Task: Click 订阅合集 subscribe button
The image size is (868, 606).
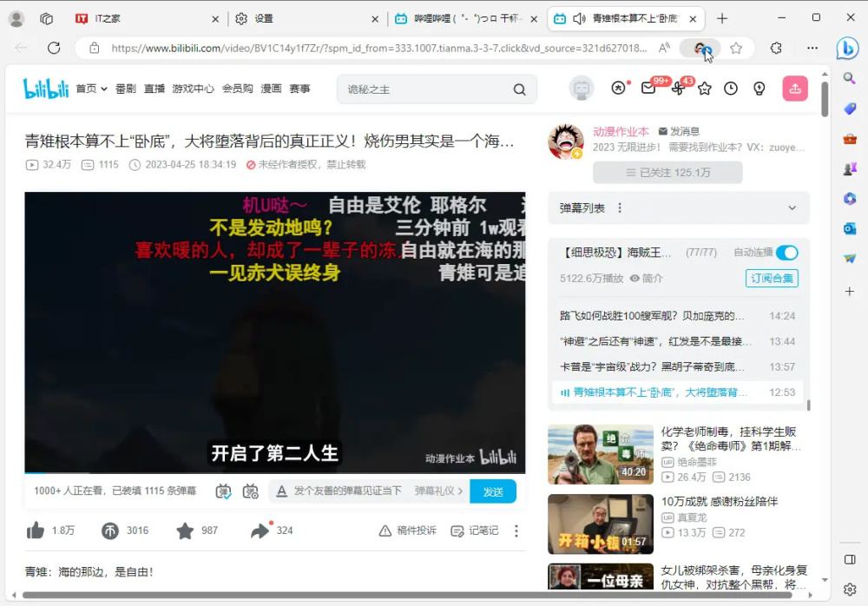Action: (772, 278)
